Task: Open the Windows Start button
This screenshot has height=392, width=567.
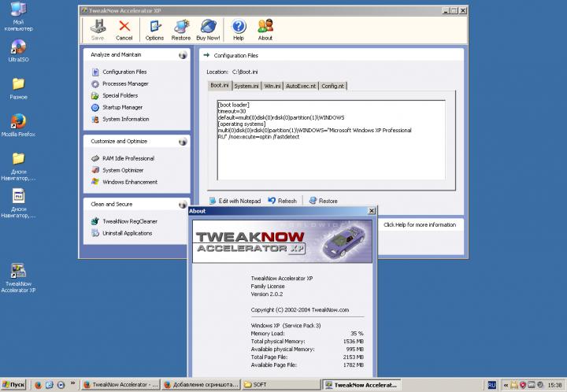Action: (x=13, y=385)
